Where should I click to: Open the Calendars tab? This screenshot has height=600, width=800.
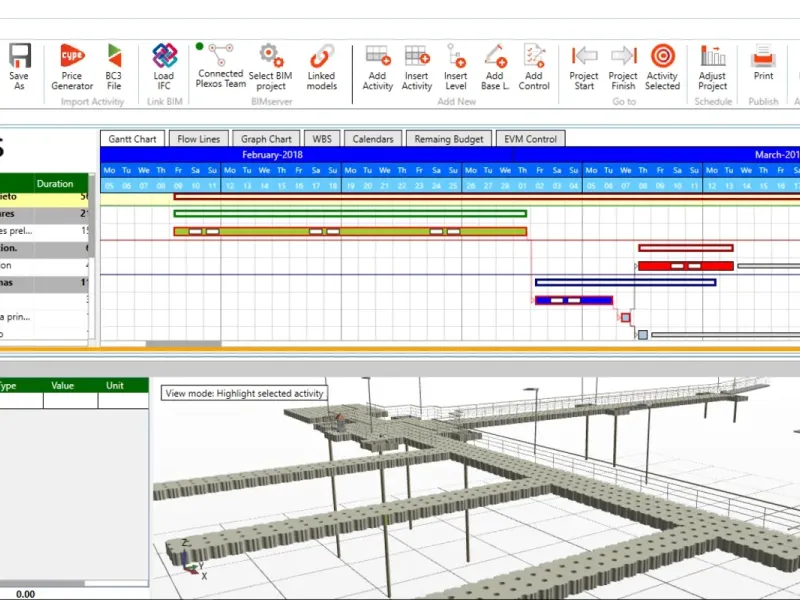(373, 139)
